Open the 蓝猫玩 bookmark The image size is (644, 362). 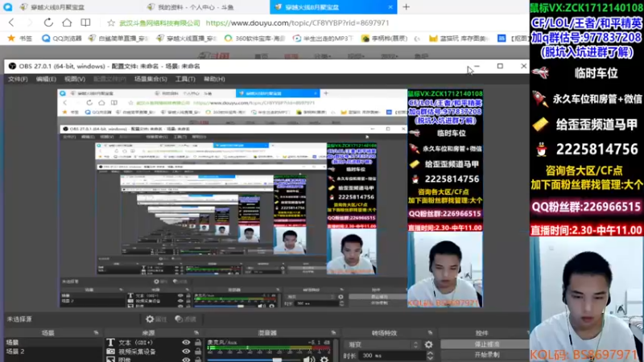click(x=459, y=38)
